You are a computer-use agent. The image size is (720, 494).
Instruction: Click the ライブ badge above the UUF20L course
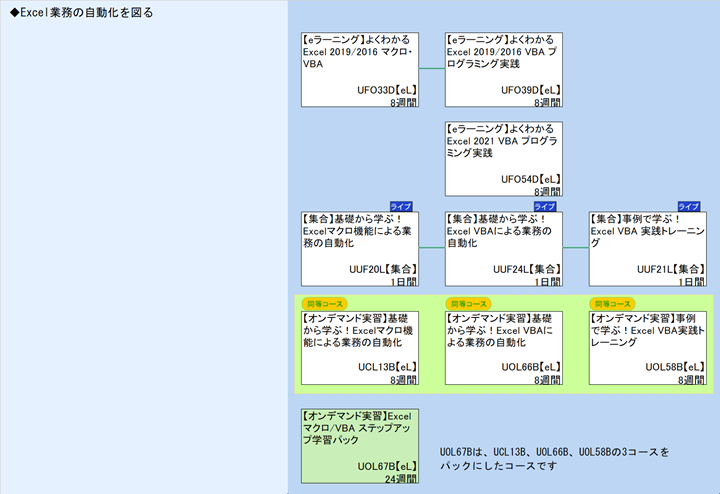click(x=401, y=205)
